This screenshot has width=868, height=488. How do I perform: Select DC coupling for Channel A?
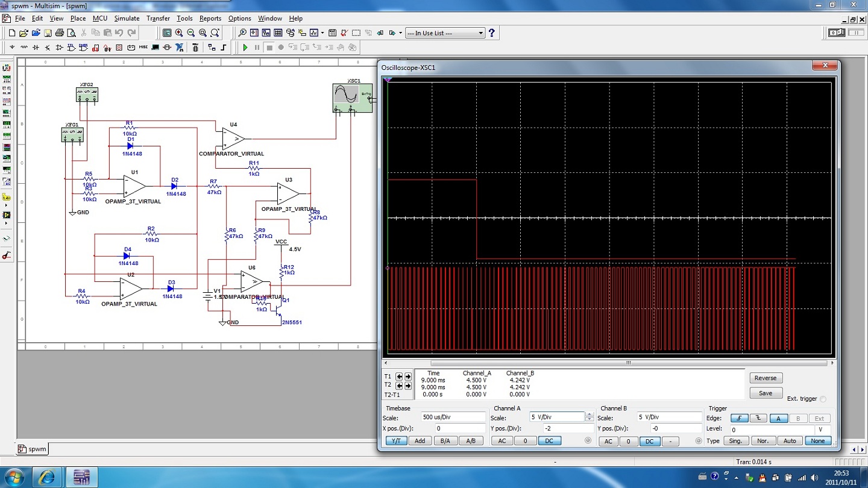pos(549,441)
